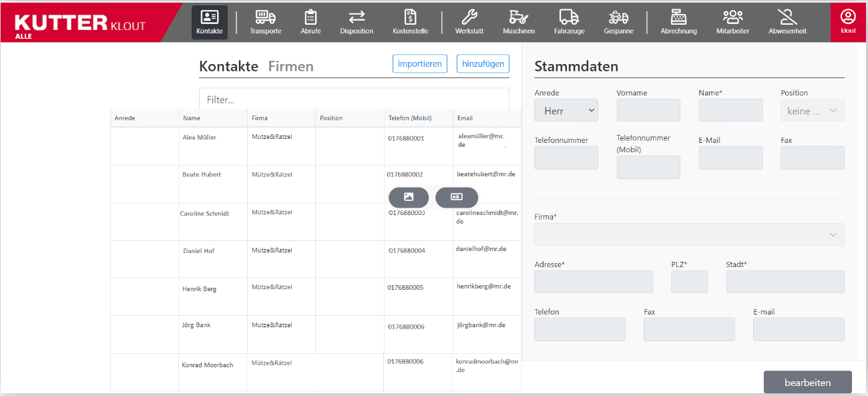Open Abrechnung cash register icon
Viewport: 868px width, 396px height.
(678, 17)
